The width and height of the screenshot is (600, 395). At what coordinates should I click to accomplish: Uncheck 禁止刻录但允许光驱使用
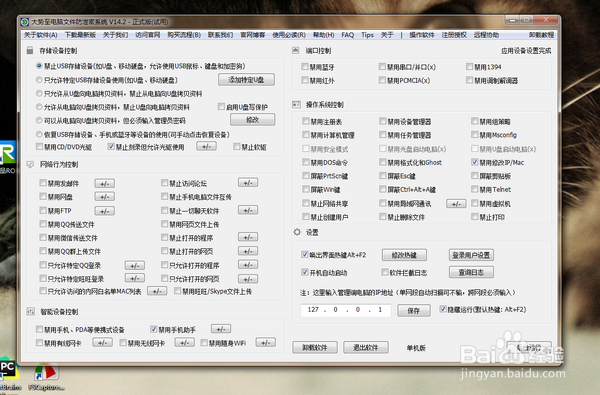pyautogui.click(x=111, y=147)
